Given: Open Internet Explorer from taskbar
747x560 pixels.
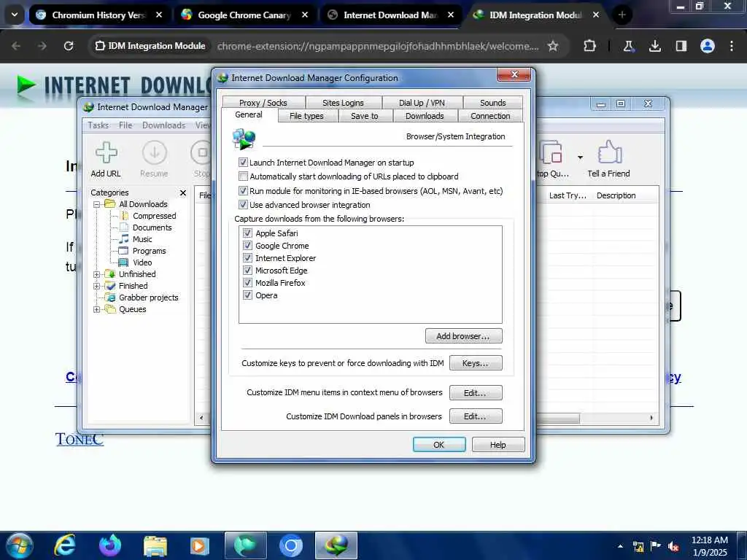Looking at the screenshot, I should click(64, 545).
